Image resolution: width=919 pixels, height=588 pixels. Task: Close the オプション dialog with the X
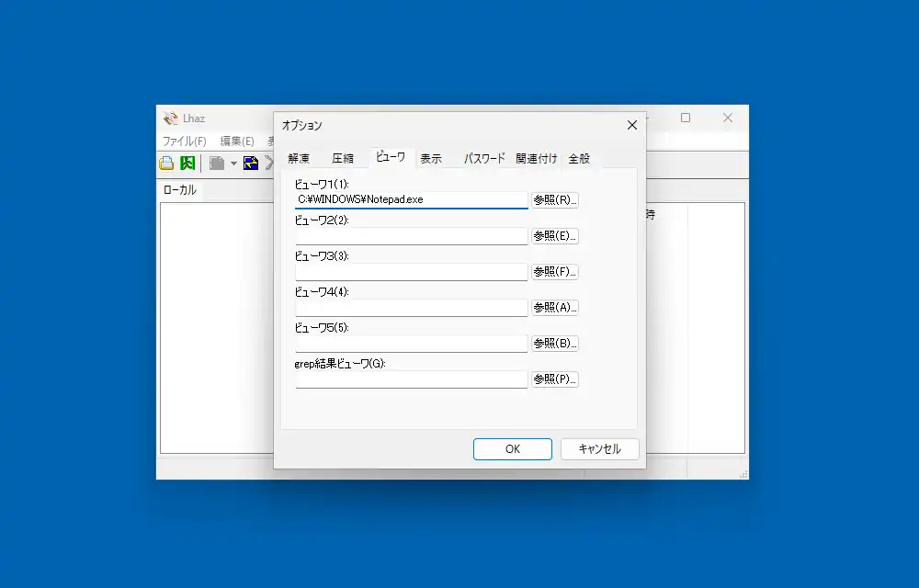click(x=631, y=125)
